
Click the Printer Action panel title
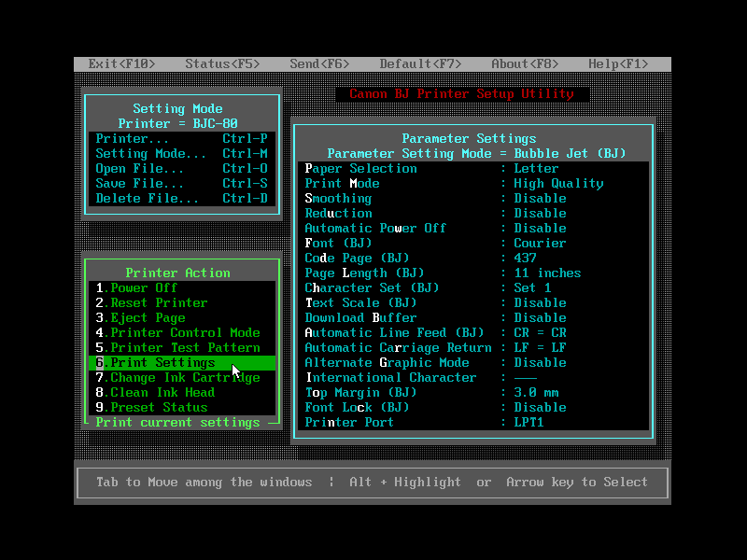[177, 273]
